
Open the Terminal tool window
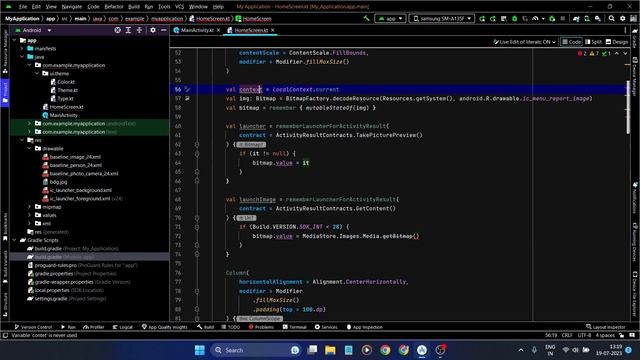click(294, 327)
